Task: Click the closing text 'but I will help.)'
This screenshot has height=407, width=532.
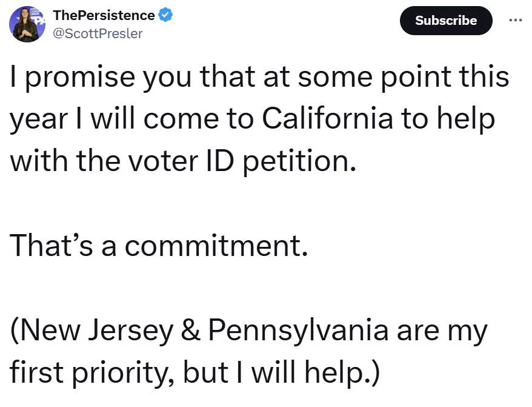Action: (x=281, y=372)
